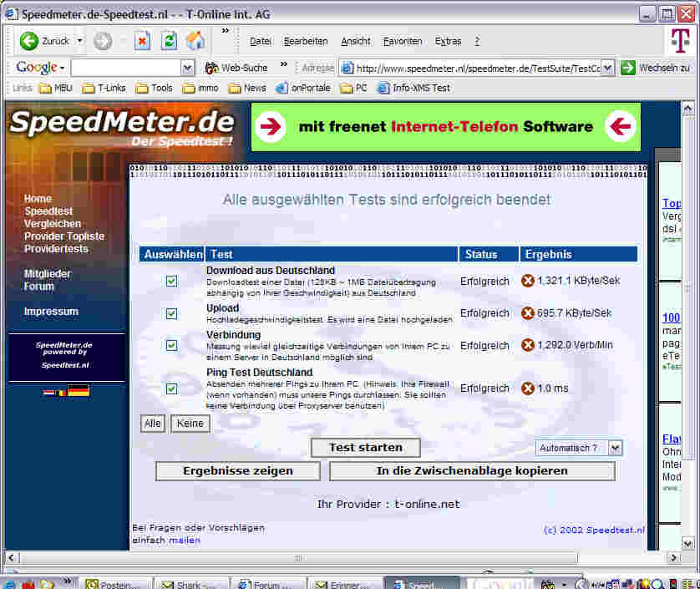This screenshot has height=589, width=700.
Task: Click the Ergebnisse zeigen button
Action: (238, 471)
